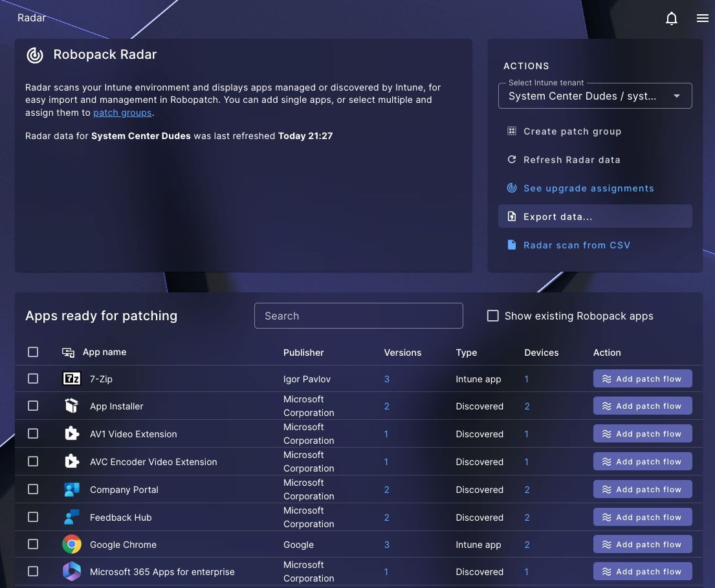Viewport: 715px width, 588px height.
Task: Select the AVC Encoder Video Extension checkbox
Action: click(33, 461)
